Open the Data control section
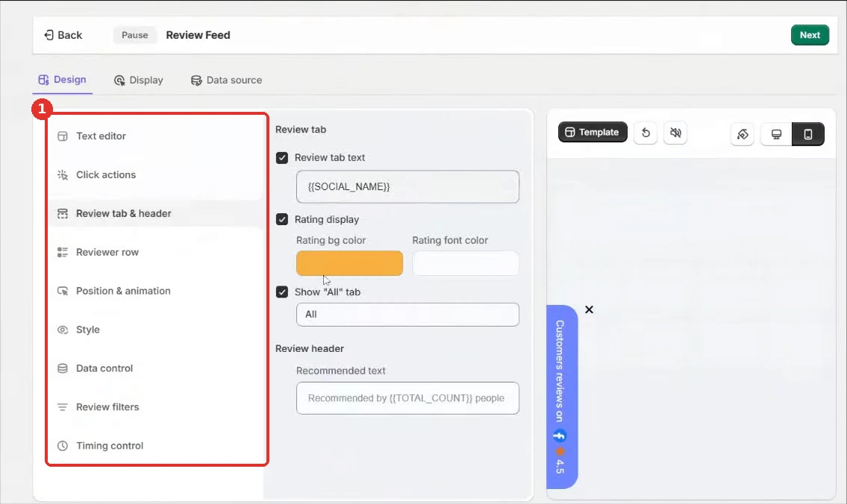This screenshot has height=504, width=847. coord(157,368)
